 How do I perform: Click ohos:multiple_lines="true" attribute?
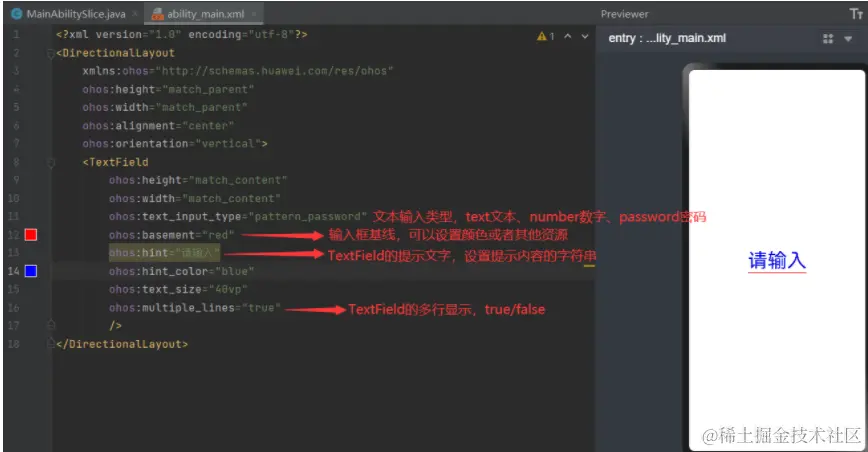[x=195, y=308]
